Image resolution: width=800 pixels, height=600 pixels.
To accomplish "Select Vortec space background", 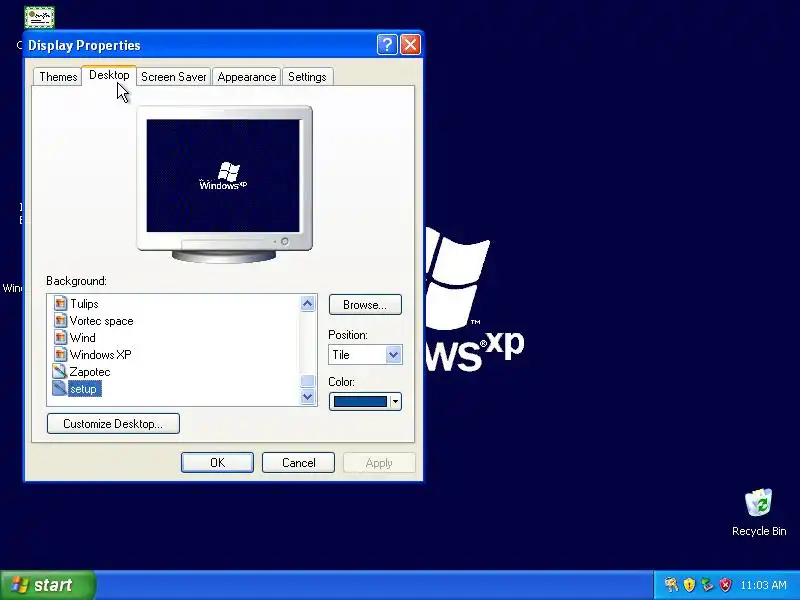I will 102,321.
